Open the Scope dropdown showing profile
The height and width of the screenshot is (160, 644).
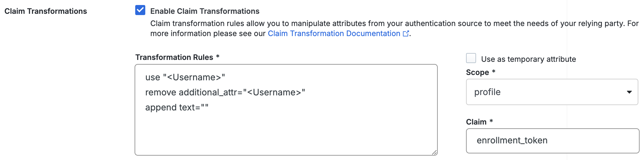tap(547, 92)
